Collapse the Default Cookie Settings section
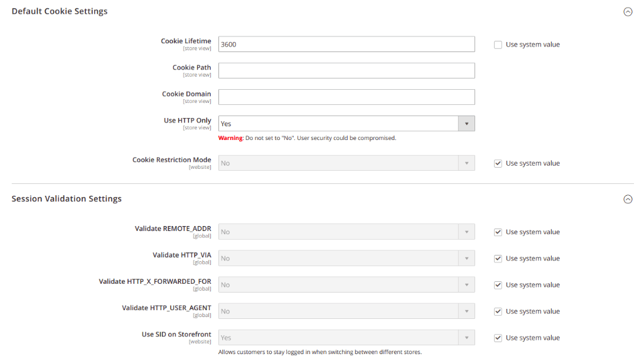The height and width of the screenshot is (361, 644). tap(628, 12)
